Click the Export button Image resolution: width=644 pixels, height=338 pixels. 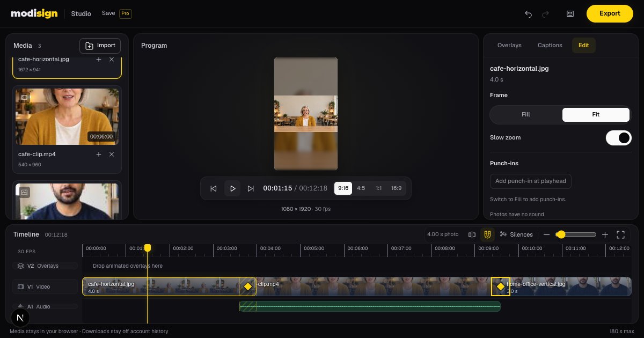(x=610, y=13)
